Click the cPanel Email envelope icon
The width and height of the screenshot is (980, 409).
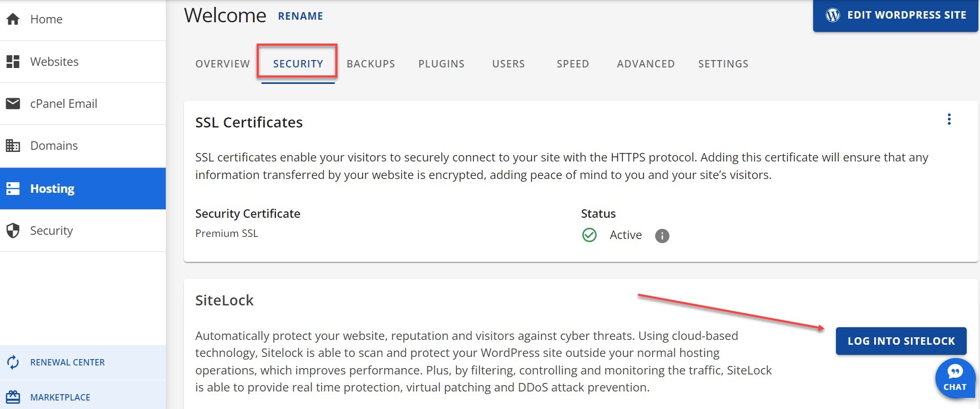[13, 104]
